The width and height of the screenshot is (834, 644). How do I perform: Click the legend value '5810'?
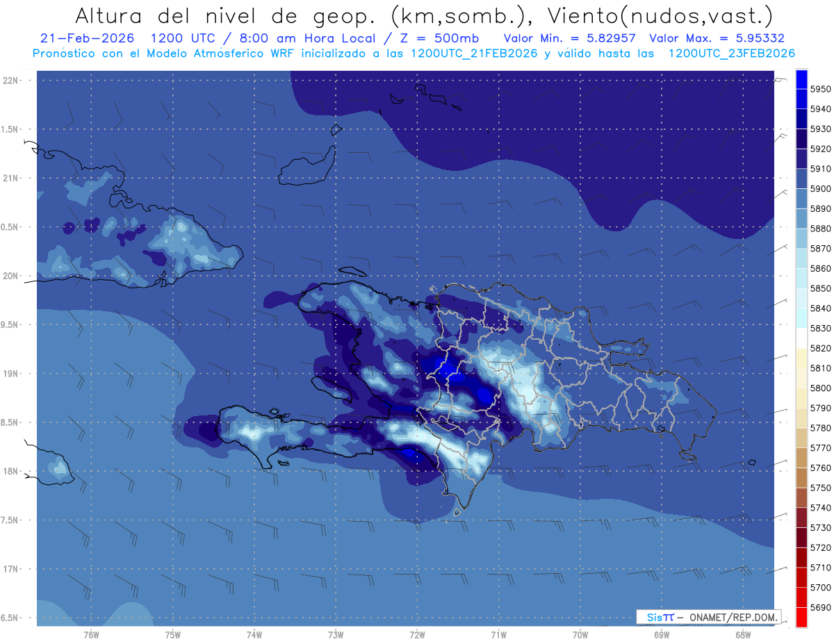coord(821,368)
